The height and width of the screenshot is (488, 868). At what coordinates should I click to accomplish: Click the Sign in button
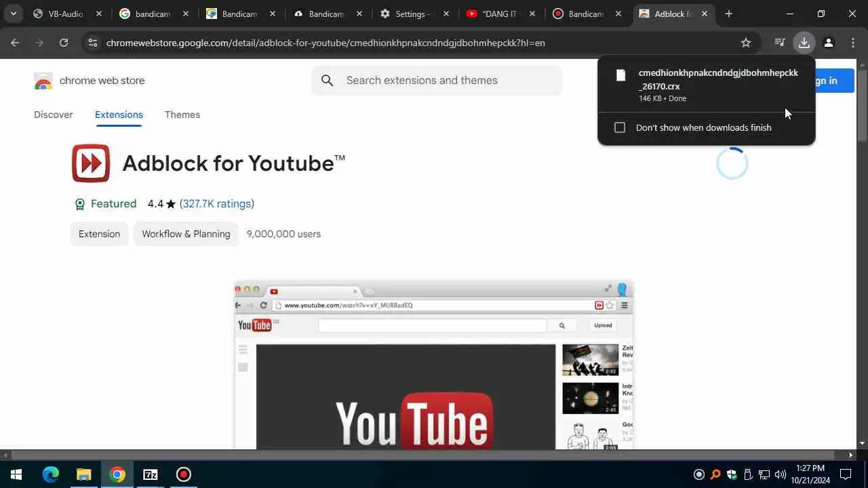coord(833,81)
